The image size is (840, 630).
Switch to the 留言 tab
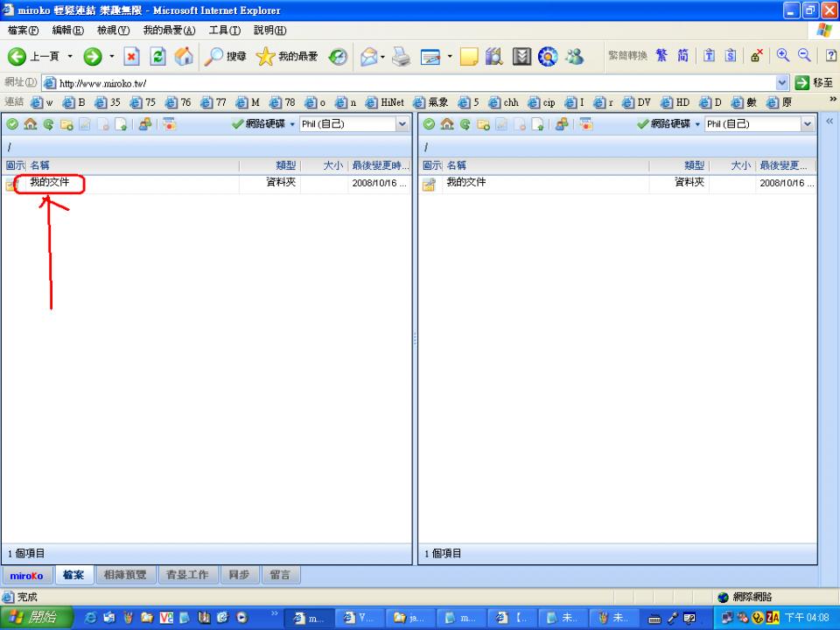click(x=280, y=575)
